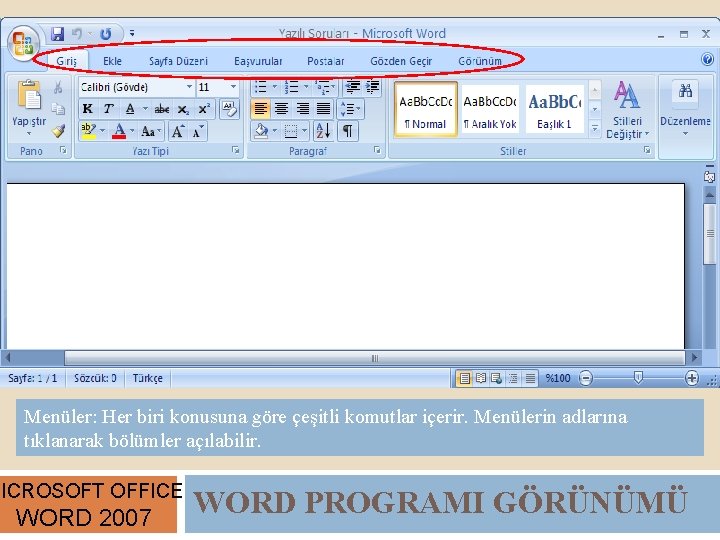Toggle superscript x² button

(x=203, y=109)
